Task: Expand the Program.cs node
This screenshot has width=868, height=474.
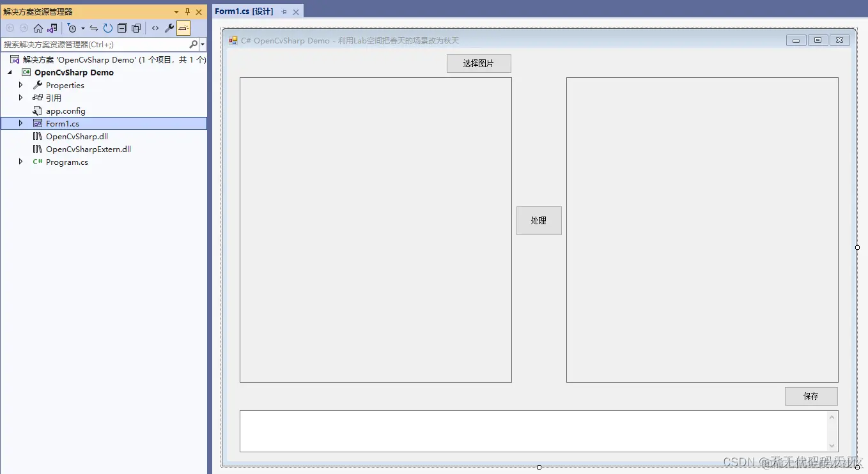Action: pyautogui.click(x=20, y=162)
